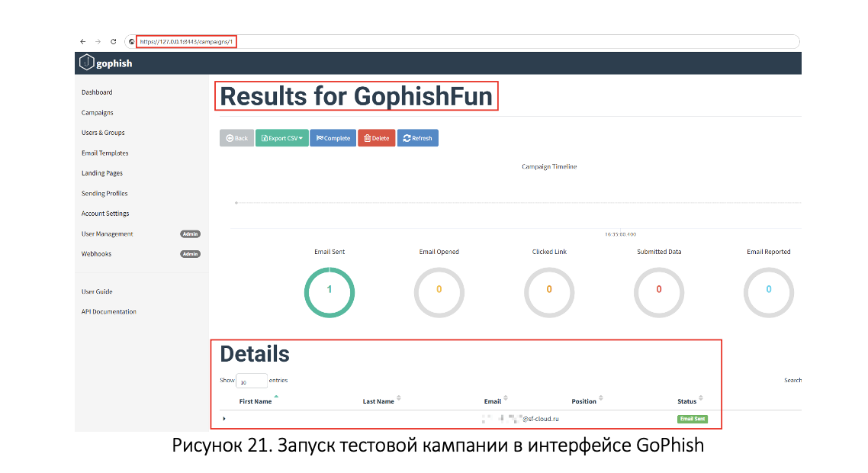Click the site info icon in address bar
This screenshot has width=868, height=473.
point(131,41)
